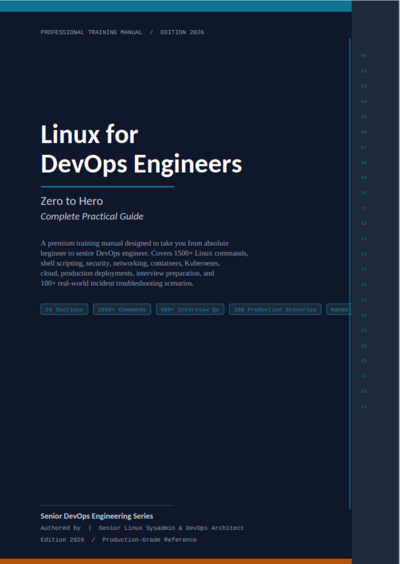
Task: Click the section marker "15" in side strip
Action: [364, 269]
